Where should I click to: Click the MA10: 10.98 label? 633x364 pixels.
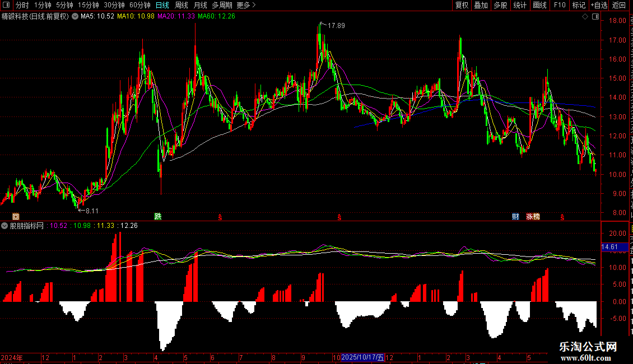pyautogui.click(x=136, y=16)
